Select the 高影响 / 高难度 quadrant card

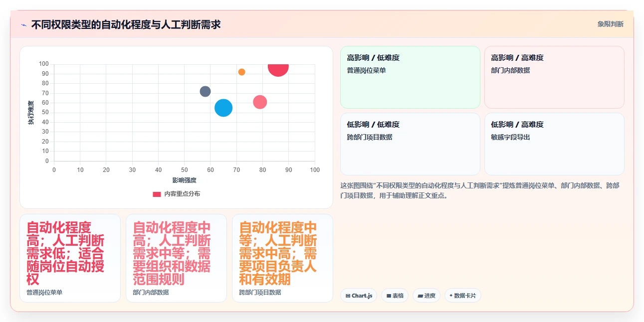(x=554, y=77)
